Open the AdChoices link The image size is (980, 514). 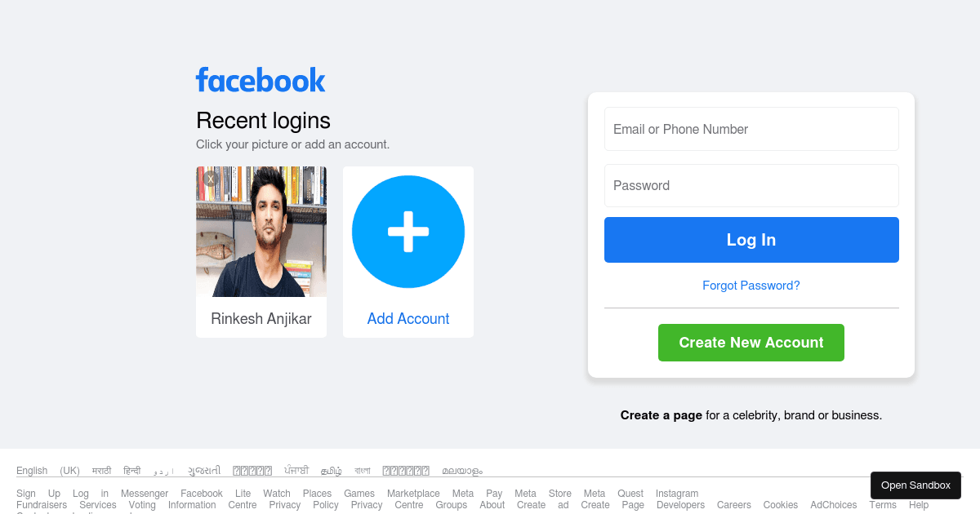click(x=833, y=504)
